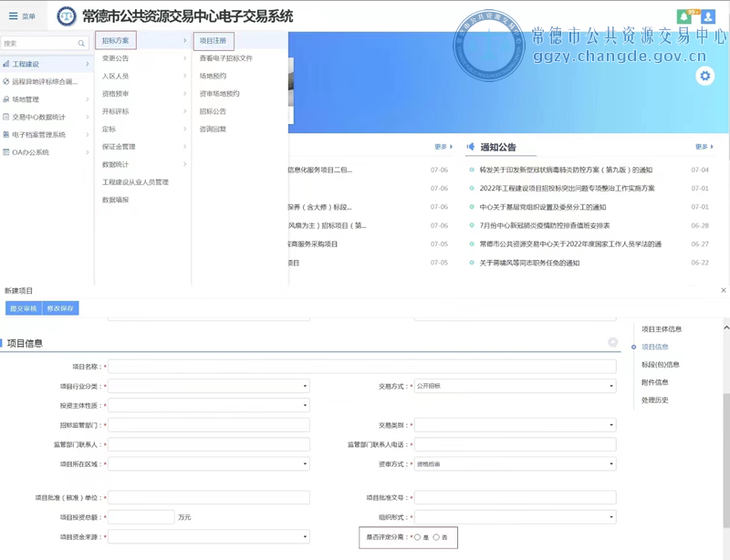Open 保证金管理 submenu
This screenshot has height=560, width=730.
coord(142,147)
